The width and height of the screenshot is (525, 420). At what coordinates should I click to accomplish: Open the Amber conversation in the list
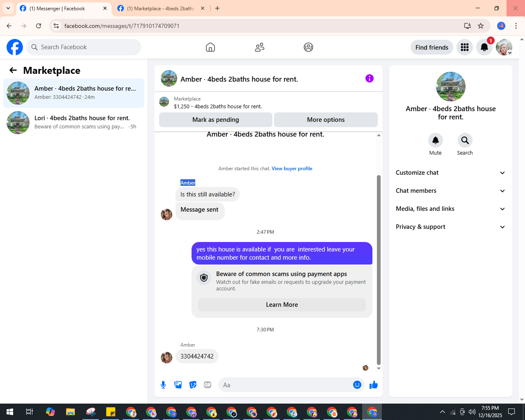tap(74, 93)
